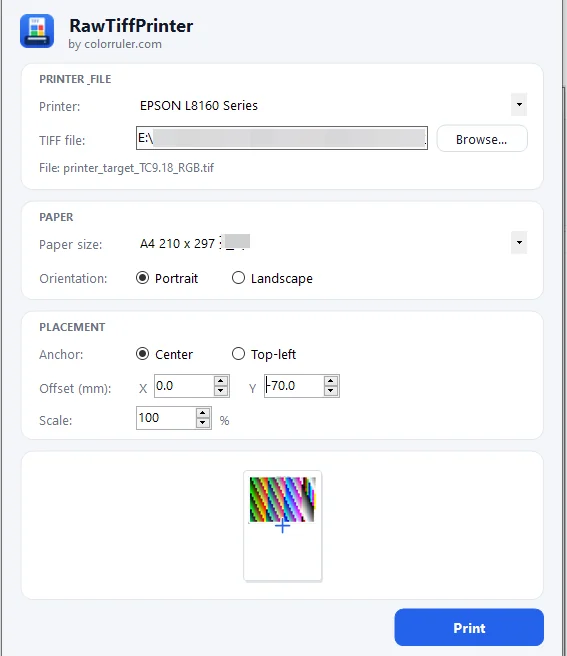Click the blue crosshair in the preview

[x=282, y=525]
